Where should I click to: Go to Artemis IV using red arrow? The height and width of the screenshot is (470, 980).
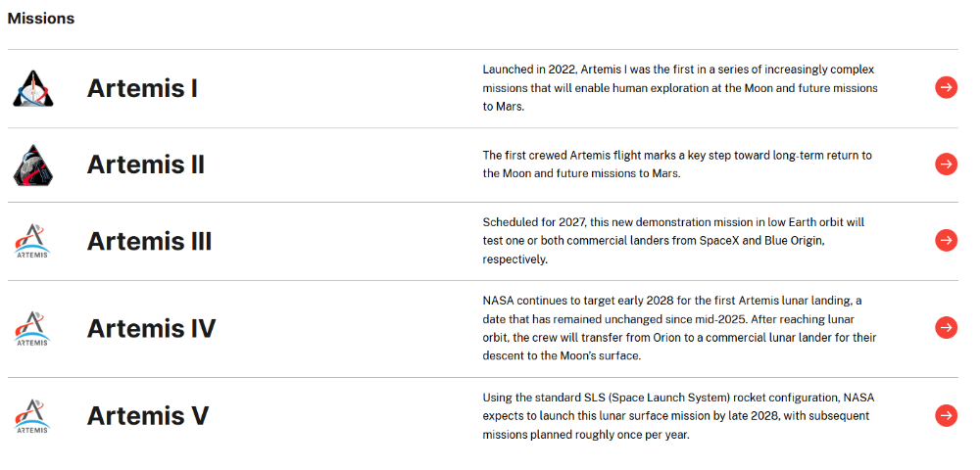pyautogui.click(x=946, y=327)
